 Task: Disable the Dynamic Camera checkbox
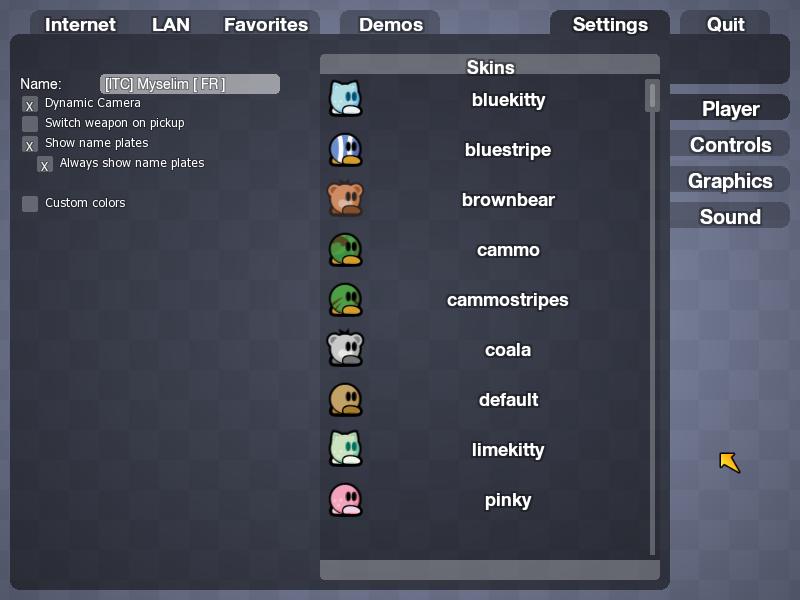point(30,105)
